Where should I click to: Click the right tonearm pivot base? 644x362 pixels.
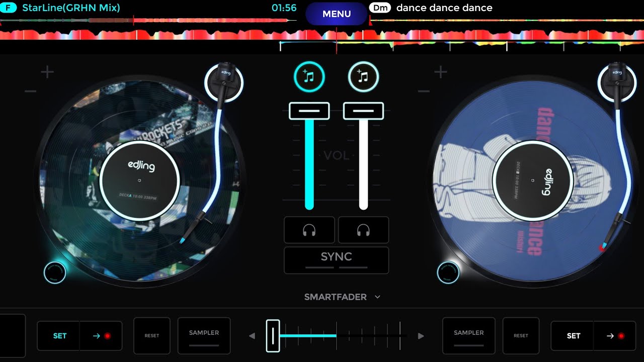[x=617, y=83]
